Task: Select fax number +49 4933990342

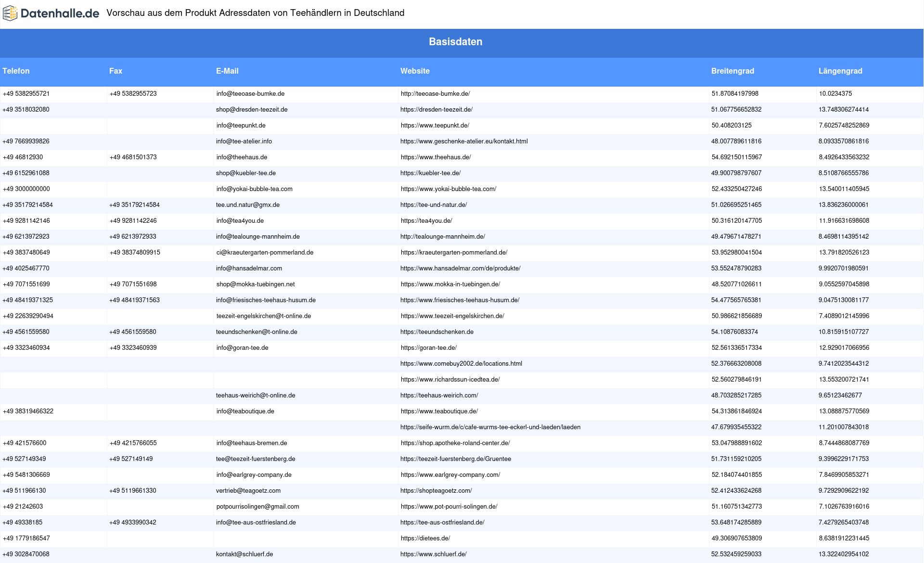Action: point(133,523)
